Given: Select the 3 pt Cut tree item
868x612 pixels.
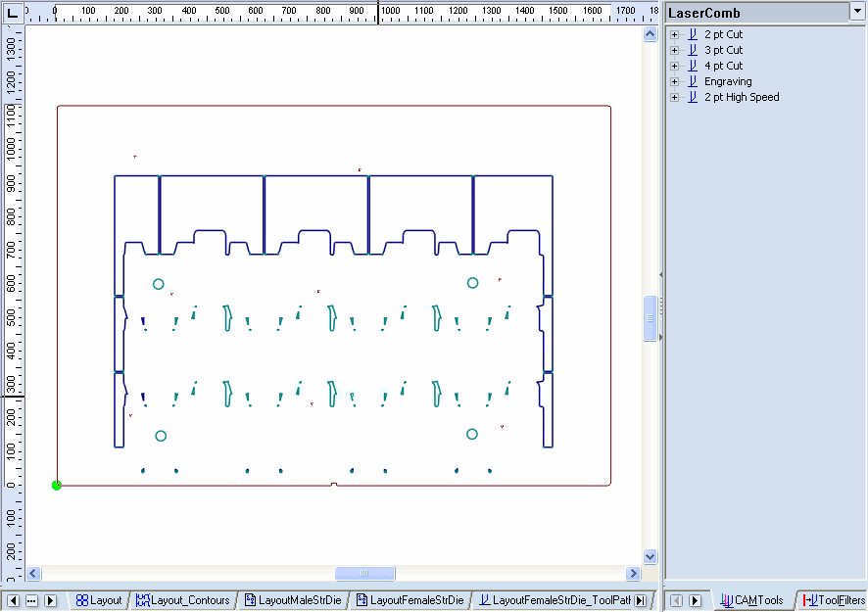Looking at the screenshot, I should pos(724,50).
